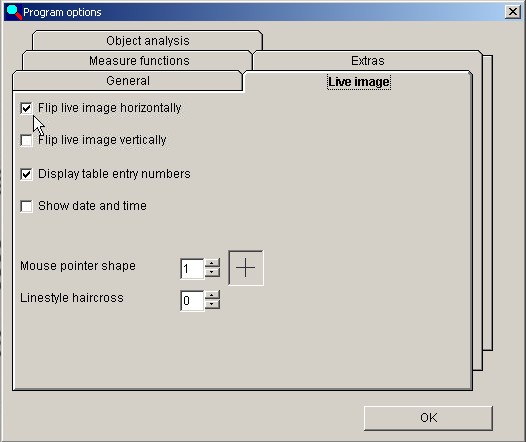Open the Object analysis tab
Viewport: 526px width, 442px height.
[148, 41]
